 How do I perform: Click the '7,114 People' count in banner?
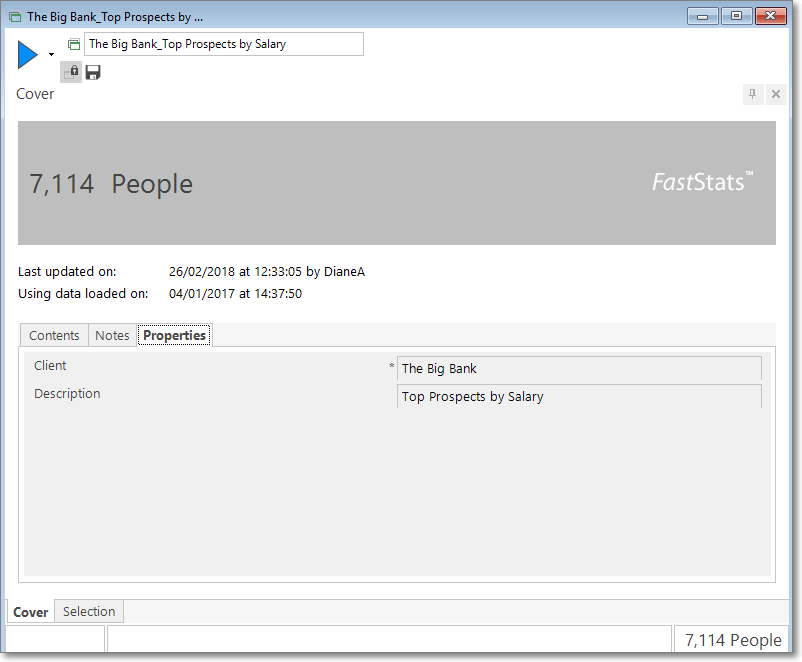111,184
